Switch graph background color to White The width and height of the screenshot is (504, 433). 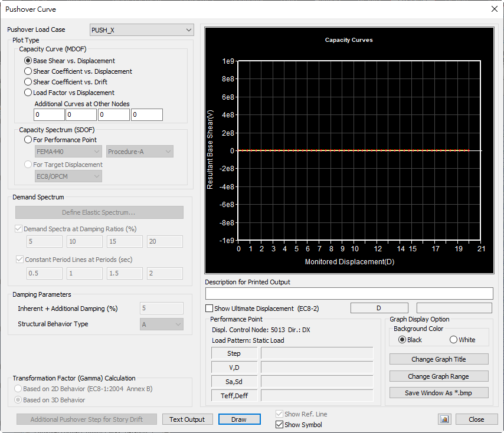coord(454,340)
